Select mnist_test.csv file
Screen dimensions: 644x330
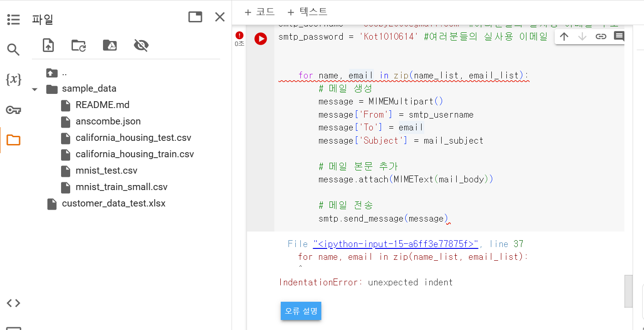point(107,170)
